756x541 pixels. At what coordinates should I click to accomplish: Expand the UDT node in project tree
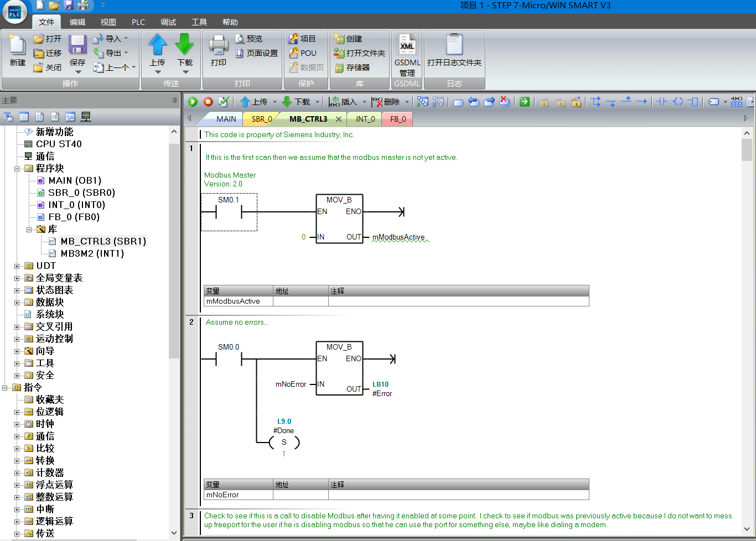[x=17, y=266]
